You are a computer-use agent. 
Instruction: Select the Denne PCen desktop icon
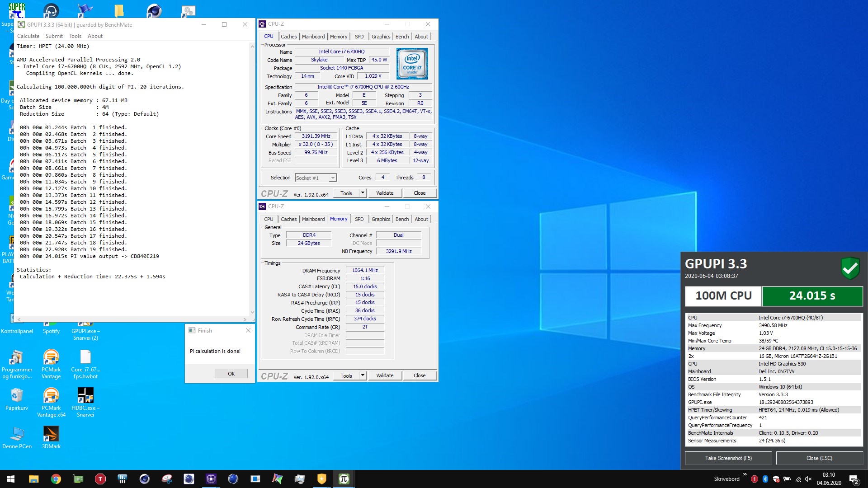point(17,437)
